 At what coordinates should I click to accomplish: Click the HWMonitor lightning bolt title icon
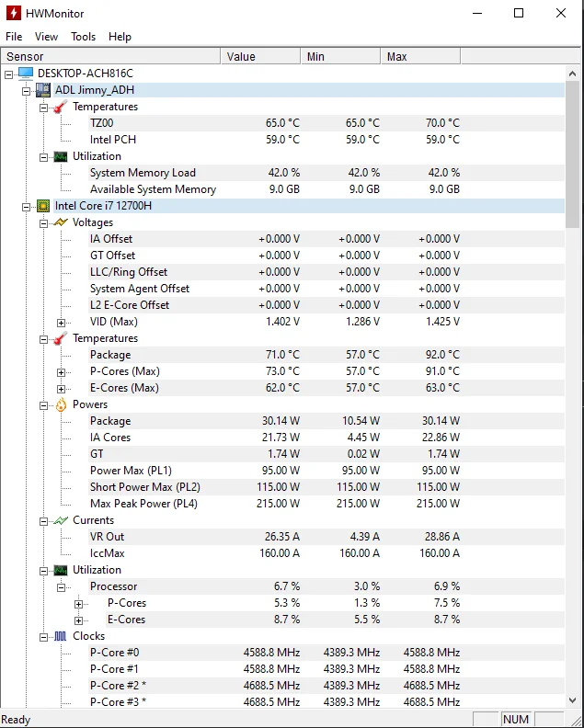point(14,13)
